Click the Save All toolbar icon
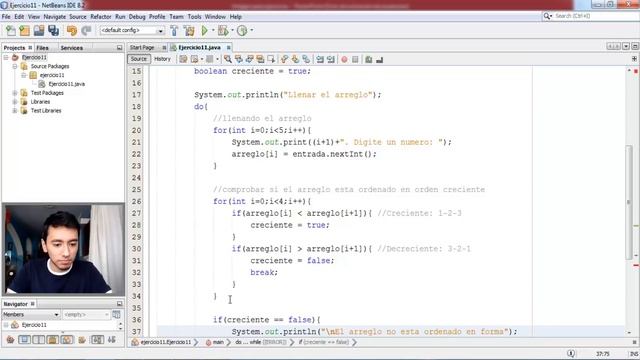Viewport: 640px width, 360px height. point(53,31)
